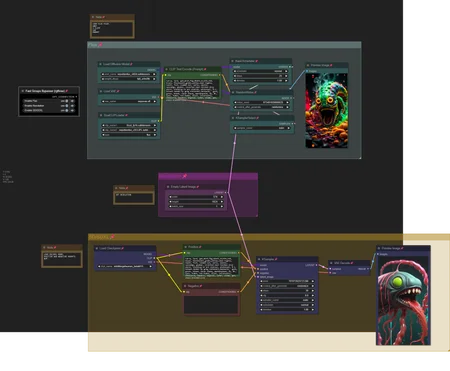The width and height of the screenshot is (450, 371).
Task: Click the go-to arrow beside Enable Flux
Action: pos(73,101)
